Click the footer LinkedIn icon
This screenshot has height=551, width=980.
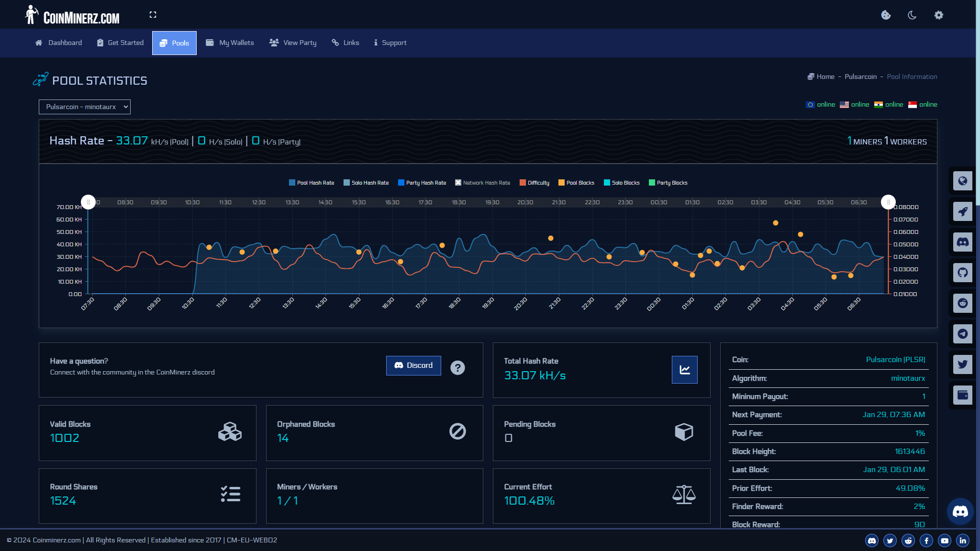[x=963, y=540]
